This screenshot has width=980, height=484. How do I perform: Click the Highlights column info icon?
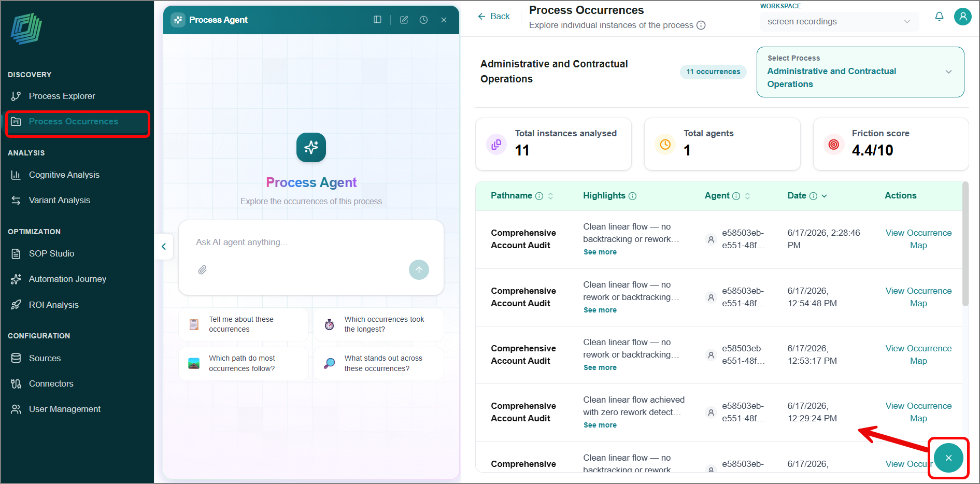(x=632, y=196)
